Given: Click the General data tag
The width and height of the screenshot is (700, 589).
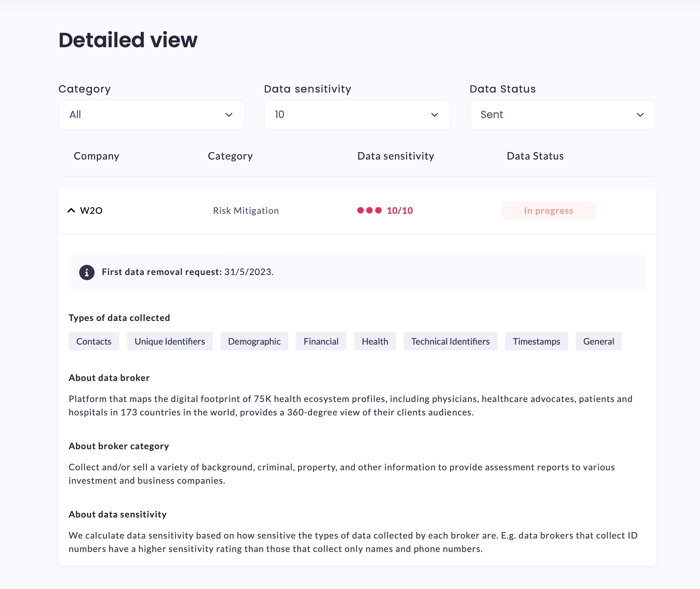Looking at the screenshot, I should click(598, 341).
